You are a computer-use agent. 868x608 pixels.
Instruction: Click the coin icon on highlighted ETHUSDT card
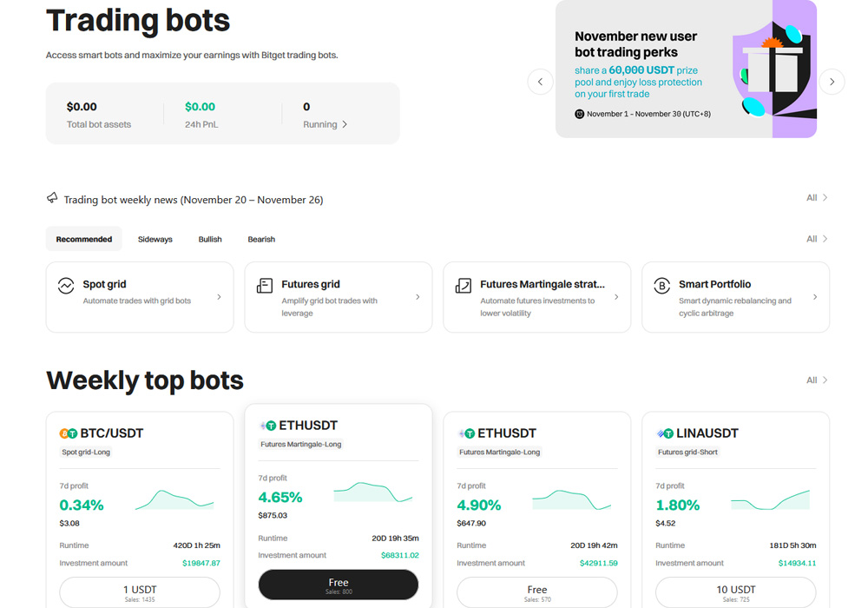coord(268,426)
